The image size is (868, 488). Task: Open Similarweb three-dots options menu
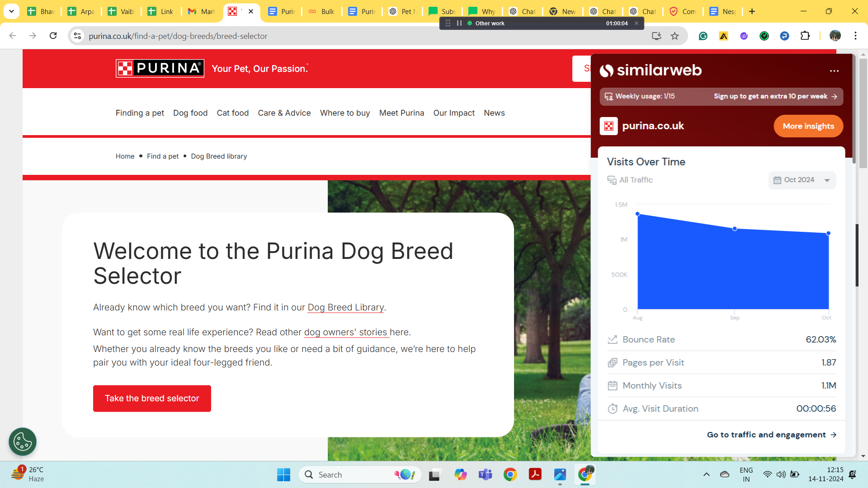[x=834, y=71]
